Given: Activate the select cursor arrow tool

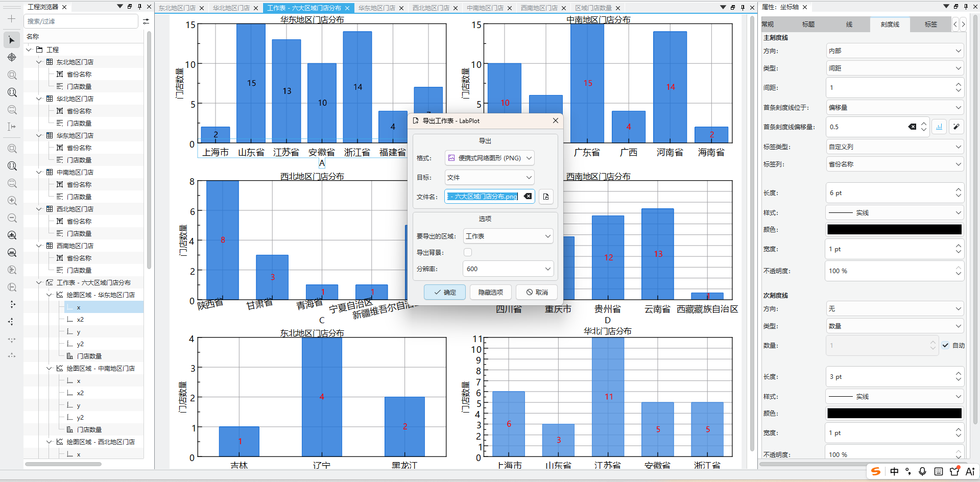Looking at the screenshot, I should pos(12,40).
